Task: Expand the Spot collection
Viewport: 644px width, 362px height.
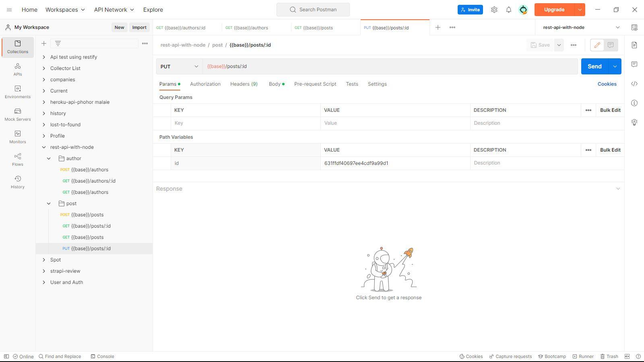Action: pyautogui.click(x=44, y=260)
